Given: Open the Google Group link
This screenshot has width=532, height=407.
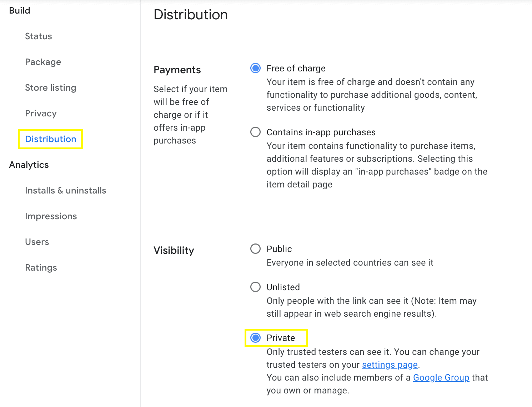Looking at the screenshot, I should click(x=441, y=377).
